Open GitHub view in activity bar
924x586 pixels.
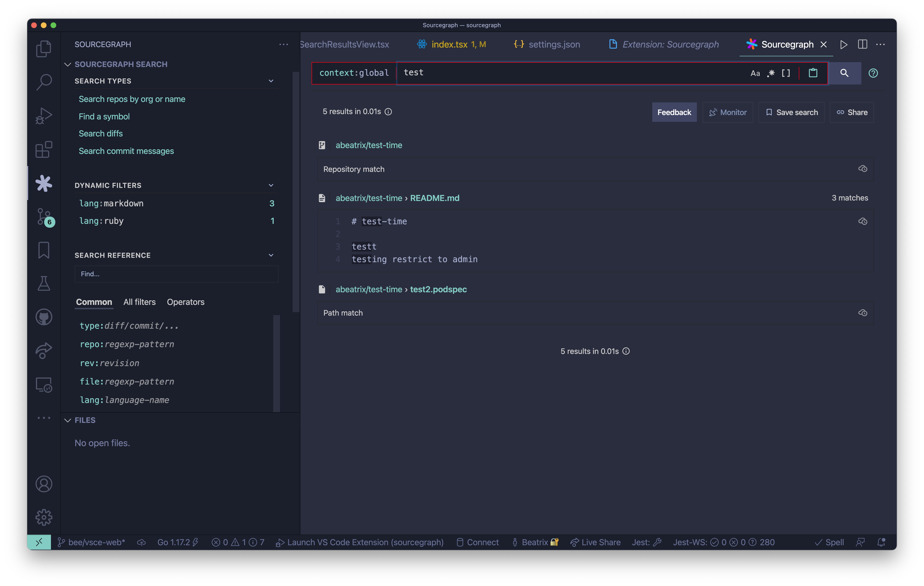tap(44, 317)
